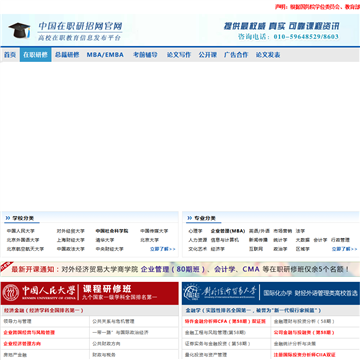Open the 论文发表 menu item

point(268,55)
